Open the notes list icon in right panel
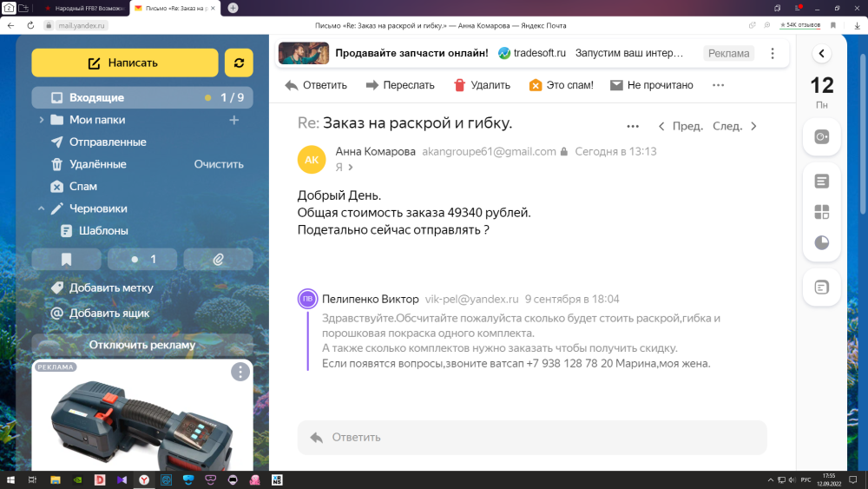This screenshot has height=489, width=868. click(x=821, y=181)
